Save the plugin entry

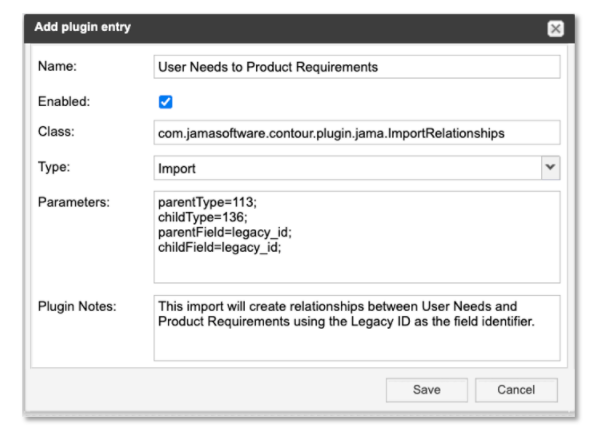click(x=427, y=390)
